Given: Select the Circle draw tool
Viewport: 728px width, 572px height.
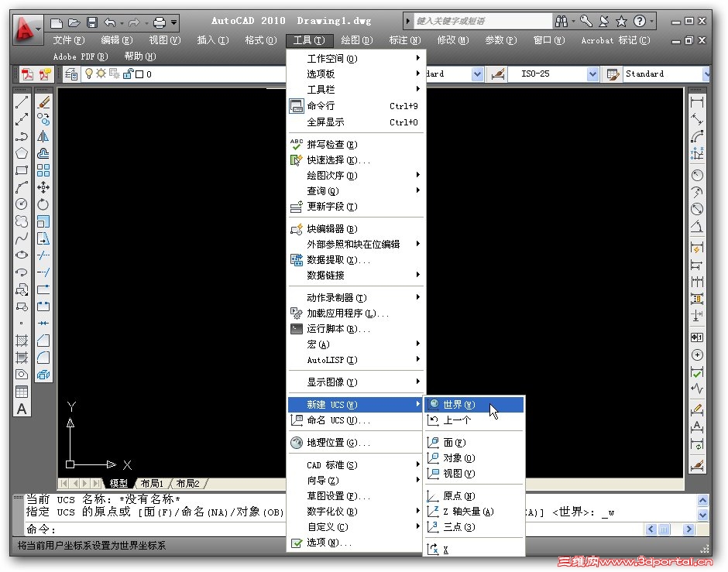Looking at the screenshot, I should click(x=22, y=204).
